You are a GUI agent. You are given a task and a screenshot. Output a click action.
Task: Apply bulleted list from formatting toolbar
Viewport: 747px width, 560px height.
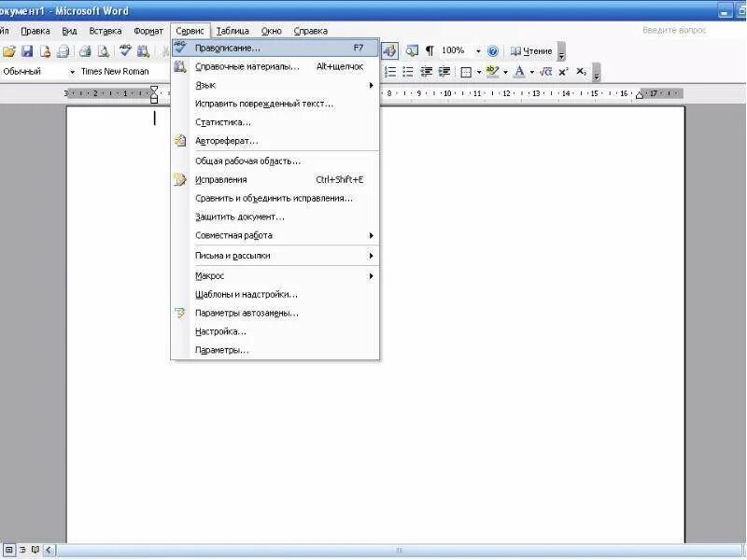click(x=408, y=72)
